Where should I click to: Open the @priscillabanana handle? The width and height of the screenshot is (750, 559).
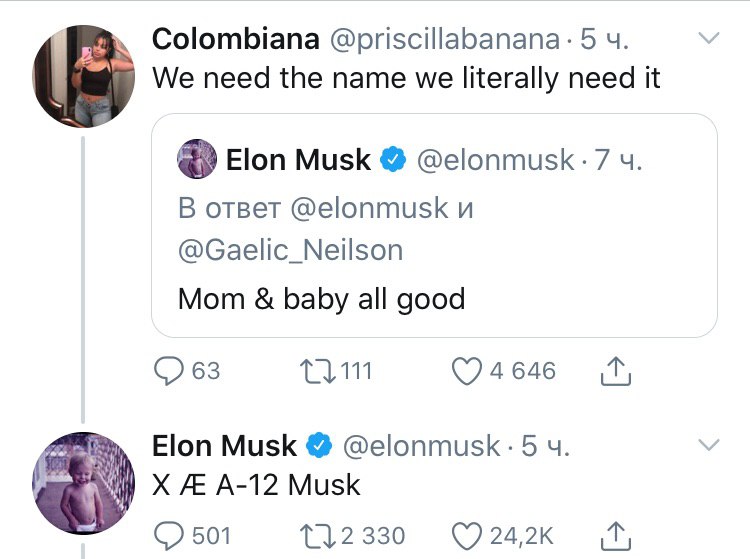click(443, 39)
